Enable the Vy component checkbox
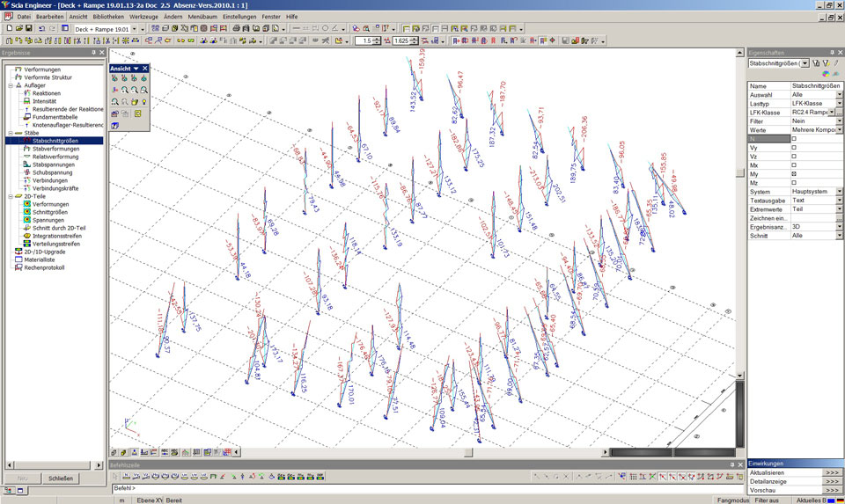The image size is (845, 504). (x=794, y=148)
